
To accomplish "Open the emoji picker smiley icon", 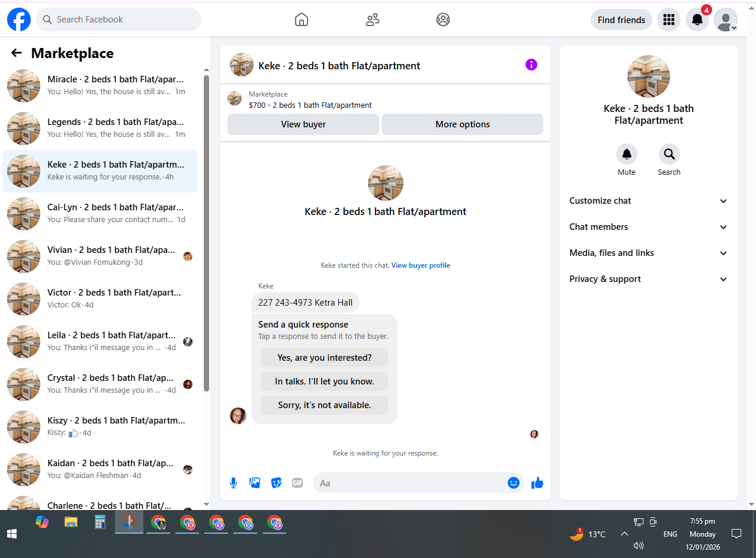I will (514, 483).
